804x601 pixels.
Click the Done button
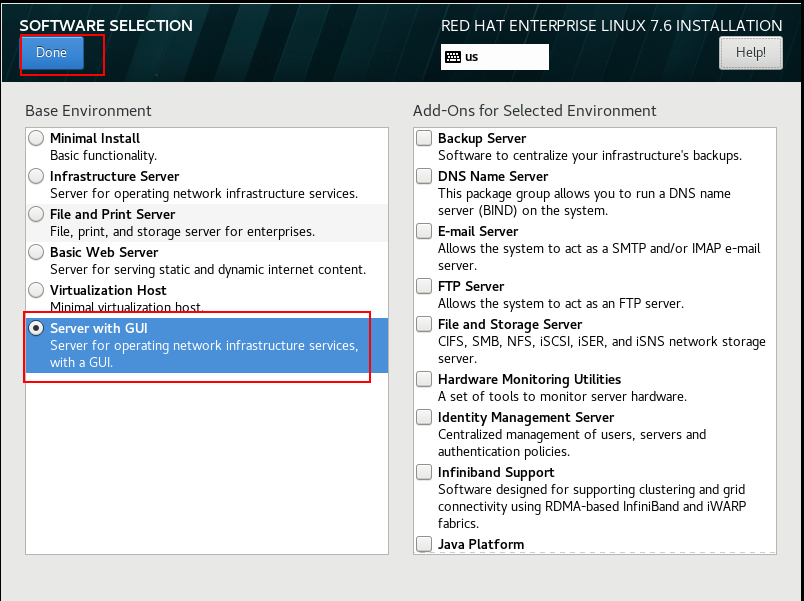[51, 53]
